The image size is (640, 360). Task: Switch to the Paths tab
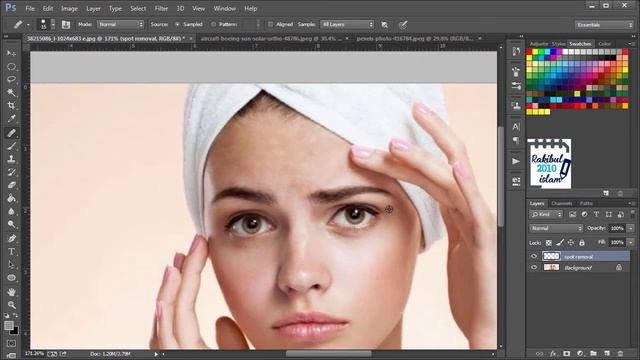click(586, 203)
